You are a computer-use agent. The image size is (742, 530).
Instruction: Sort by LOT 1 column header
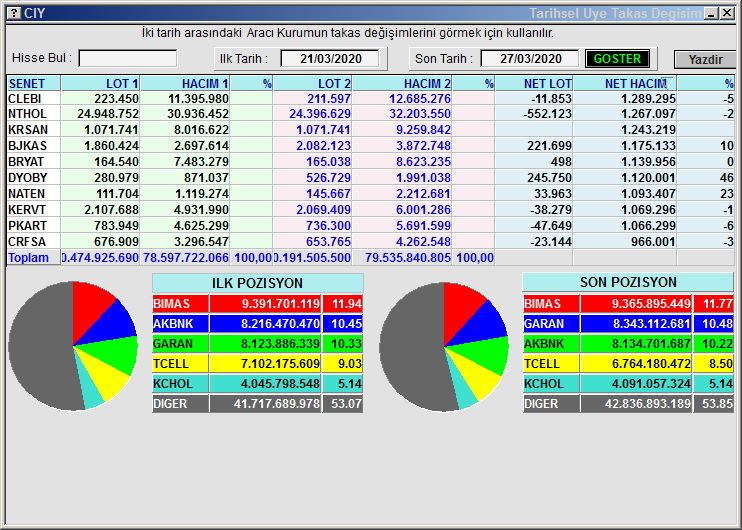(100, 83)
